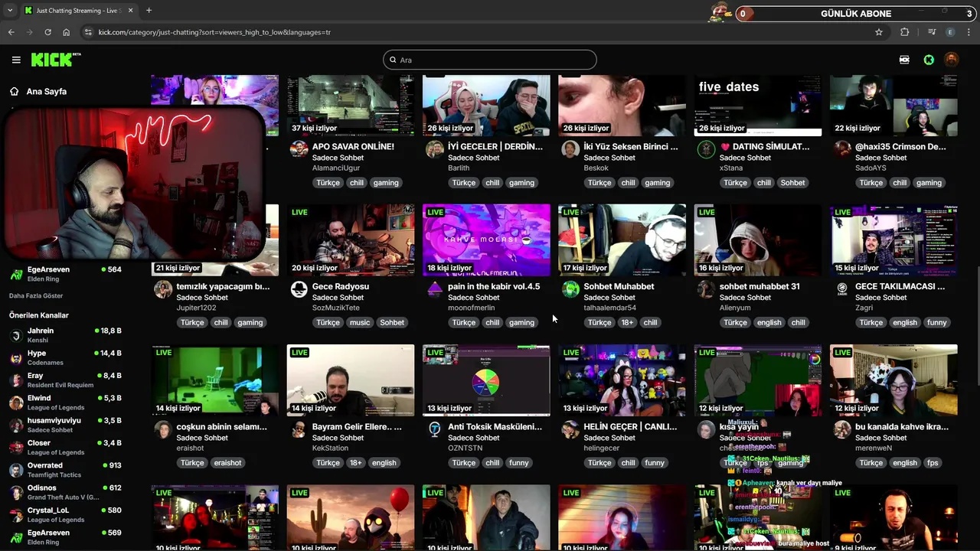Open user profile avatar on Kick
The image size is (980, 551).
(x=951, y=60)
